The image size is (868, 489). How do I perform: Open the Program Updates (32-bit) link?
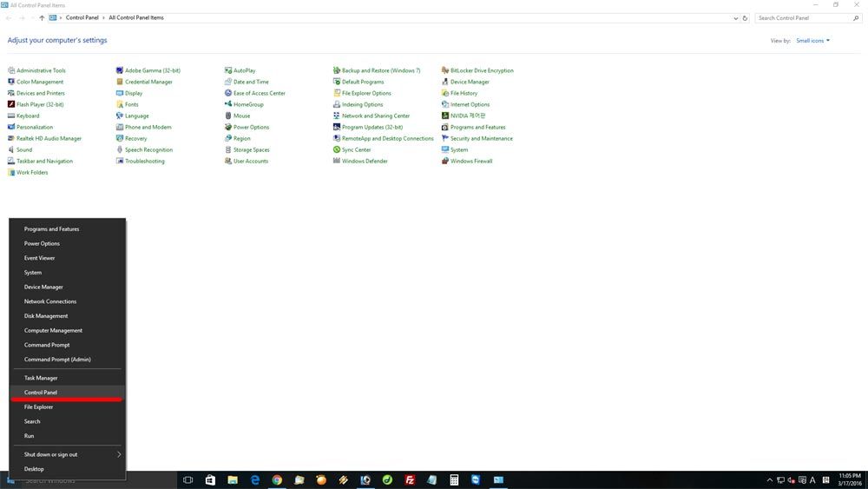point(372,127)
